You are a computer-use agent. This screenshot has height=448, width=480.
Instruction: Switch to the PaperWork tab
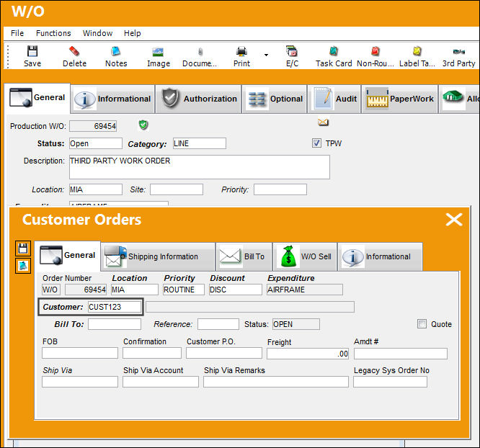tap(400, 99)
